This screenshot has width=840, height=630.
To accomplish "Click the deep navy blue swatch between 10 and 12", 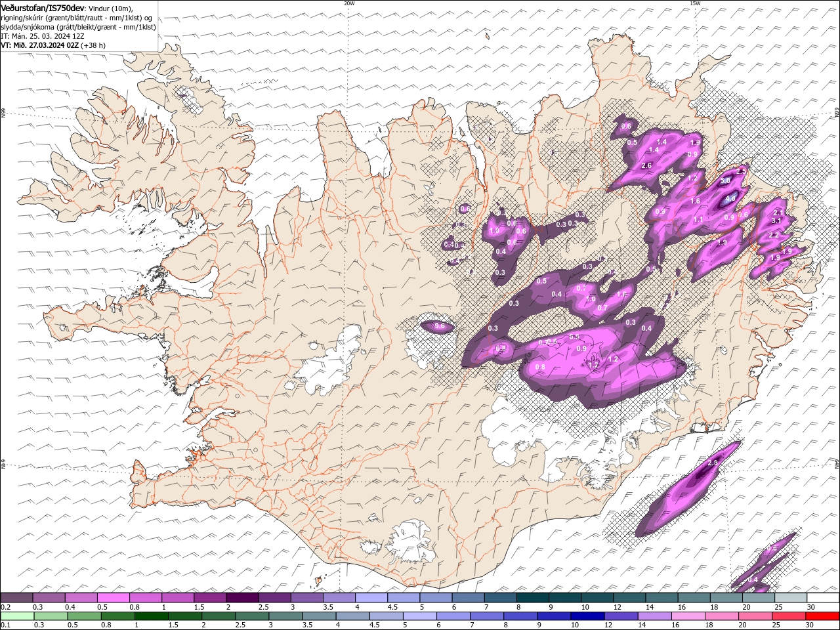I will [x=587, y=616].
